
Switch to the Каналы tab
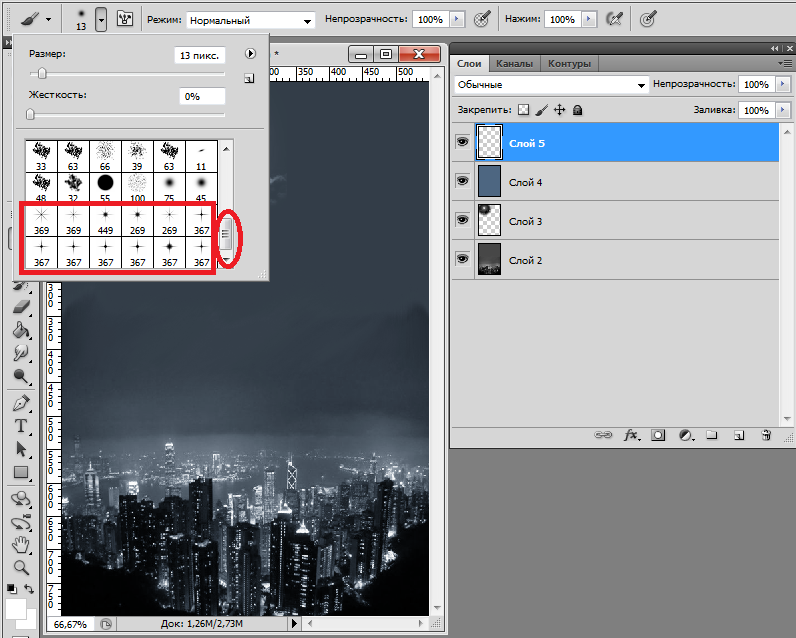514,63
